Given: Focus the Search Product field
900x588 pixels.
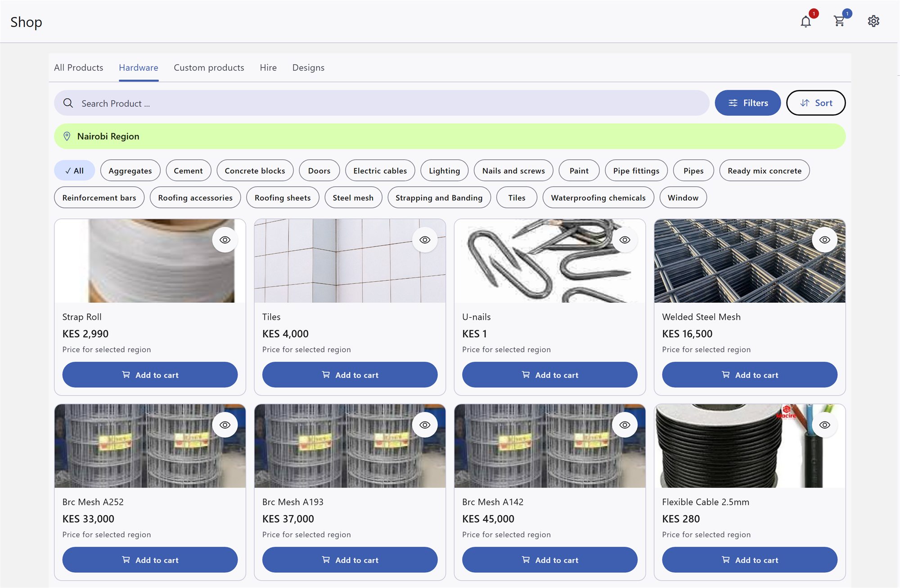Looking at the screenshot, I should tap(382, 103).
